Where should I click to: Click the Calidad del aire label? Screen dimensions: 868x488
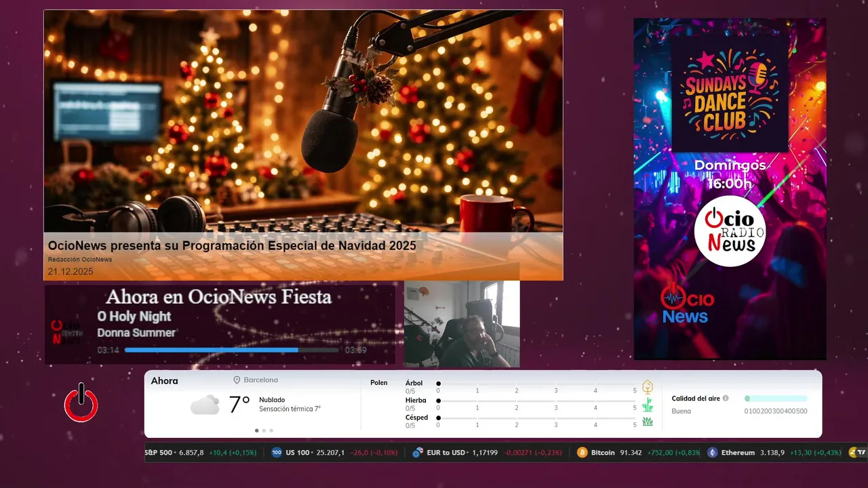(696, 399)
